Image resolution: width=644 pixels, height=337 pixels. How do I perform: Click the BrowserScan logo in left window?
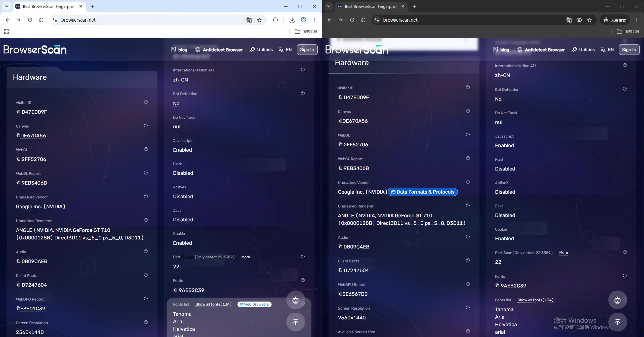click(35, 50)
